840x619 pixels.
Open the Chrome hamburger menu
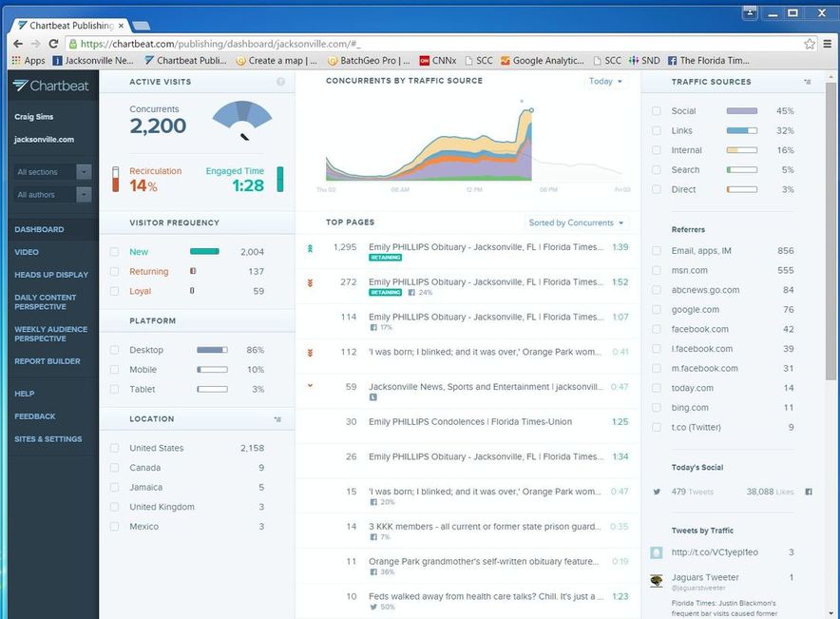828,44
